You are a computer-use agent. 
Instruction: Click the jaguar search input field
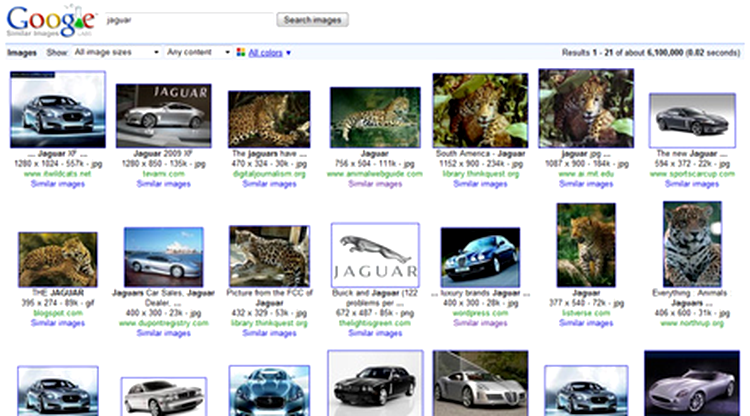point(189,20)
